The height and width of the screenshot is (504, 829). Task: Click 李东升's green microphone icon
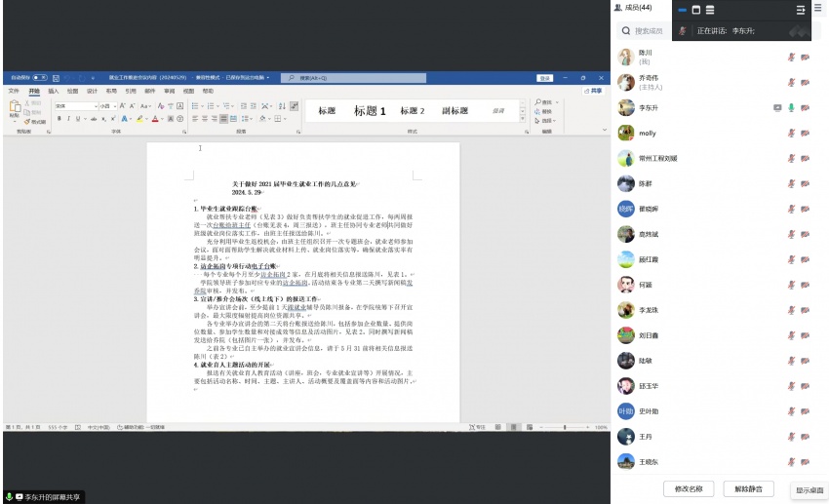(791, 107)
